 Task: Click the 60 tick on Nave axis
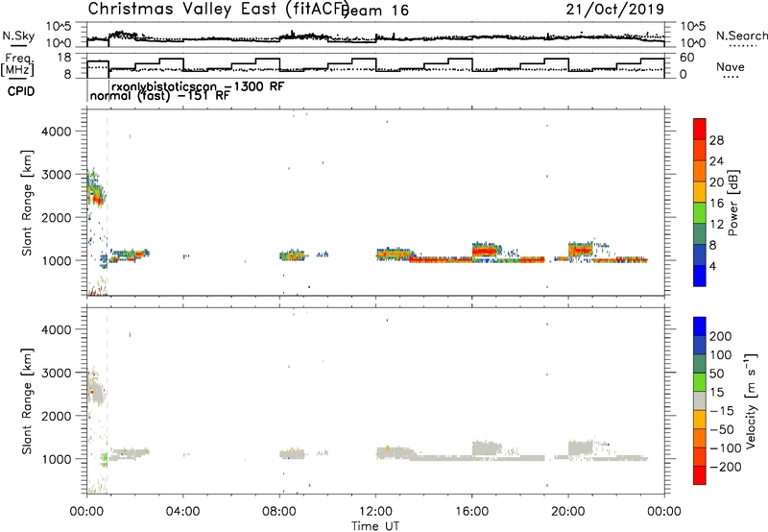(687, 57)
